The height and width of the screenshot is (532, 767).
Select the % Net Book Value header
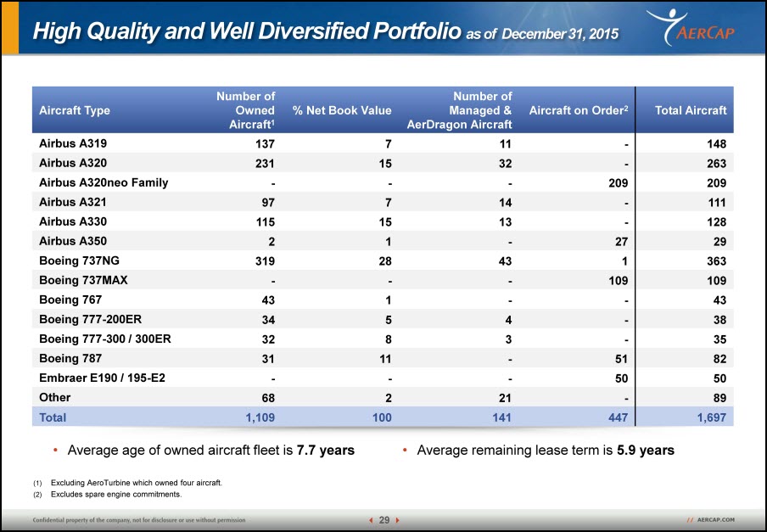[x=342, y=110]
